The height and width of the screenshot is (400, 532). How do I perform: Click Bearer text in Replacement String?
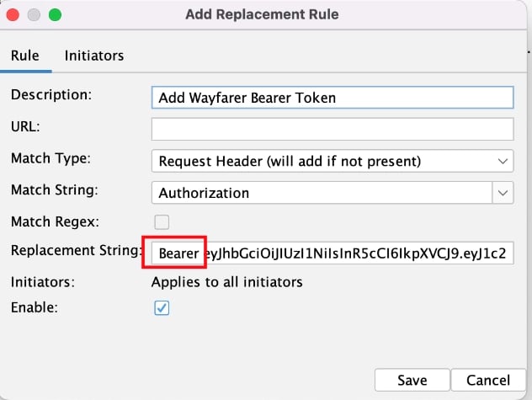click(x=178, y=253)
